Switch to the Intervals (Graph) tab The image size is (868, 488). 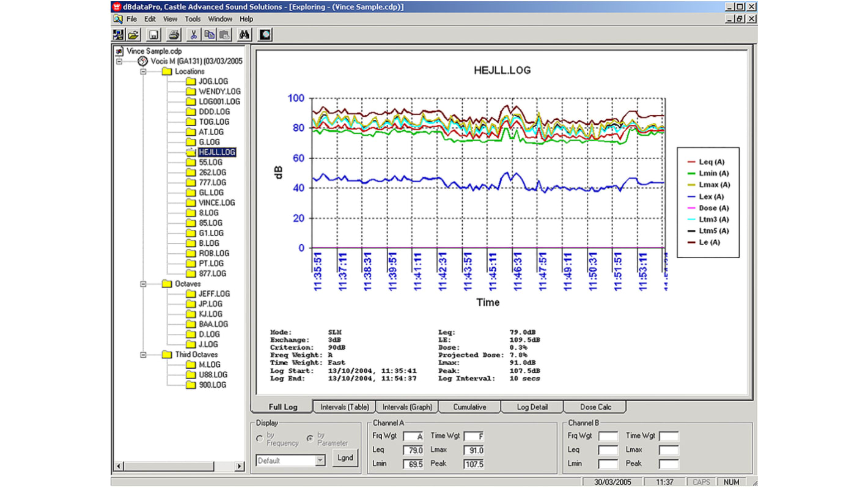point(406,407)
